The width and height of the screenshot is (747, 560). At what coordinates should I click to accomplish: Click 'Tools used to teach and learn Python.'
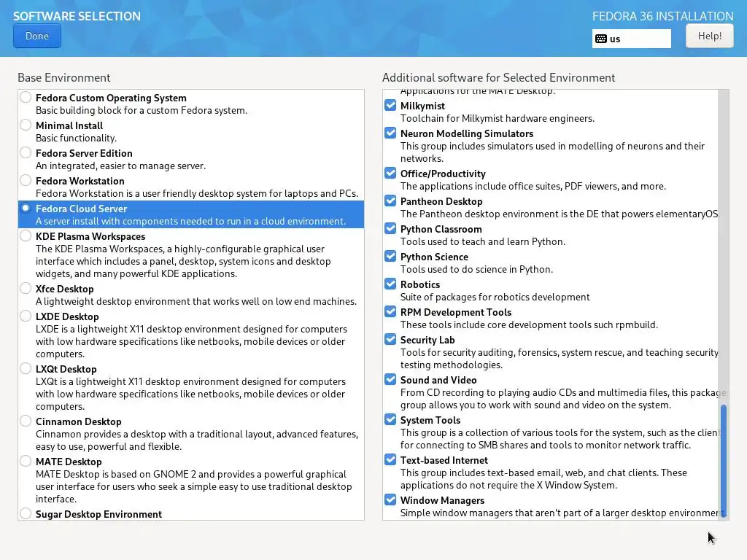coord(483,241)
